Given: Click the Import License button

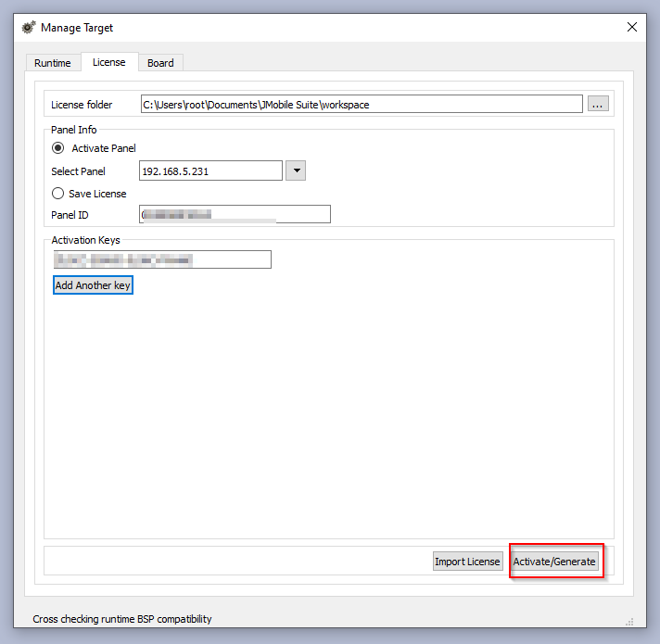Looking at the screenshot, I should (x=468, y=562).
